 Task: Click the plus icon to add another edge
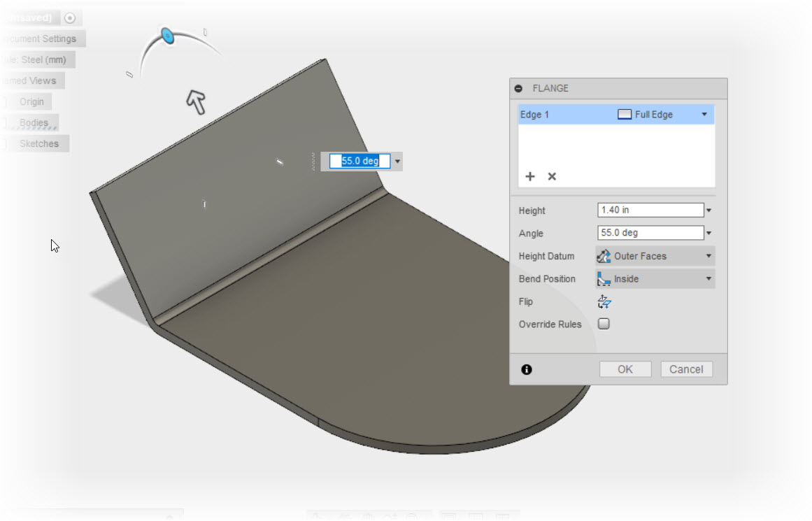tap(530, 176)
